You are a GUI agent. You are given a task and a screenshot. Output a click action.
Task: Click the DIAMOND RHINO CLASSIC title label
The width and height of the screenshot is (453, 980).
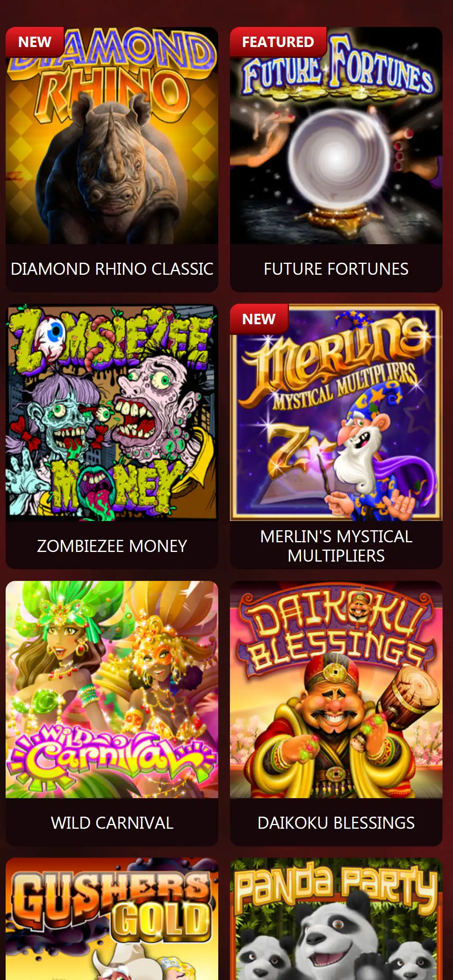[112, 269]
